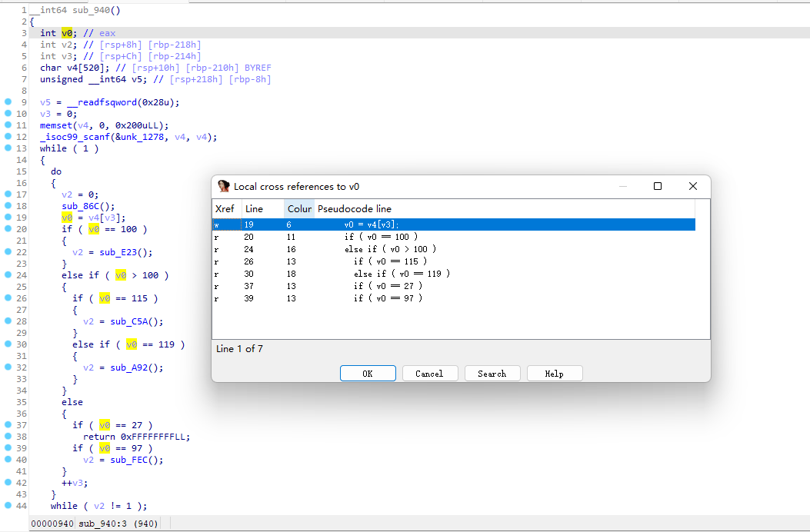The width and height of the screenshot is (810, 532).
Task: Click the IDA icon in the dialog title bar
Action: pyautogui.click(x=223, y=185)
